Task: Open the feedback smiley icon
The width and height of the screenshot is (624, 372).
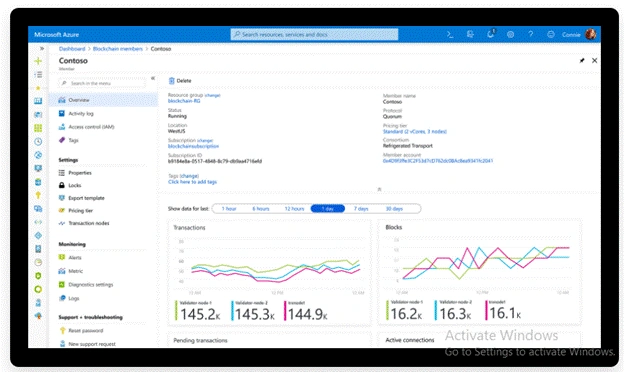Action: pos(551,35)
